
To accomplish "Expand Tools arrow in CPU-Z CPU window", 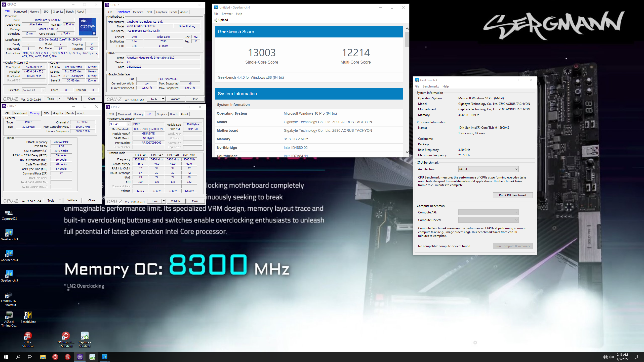I will [60, 99].
